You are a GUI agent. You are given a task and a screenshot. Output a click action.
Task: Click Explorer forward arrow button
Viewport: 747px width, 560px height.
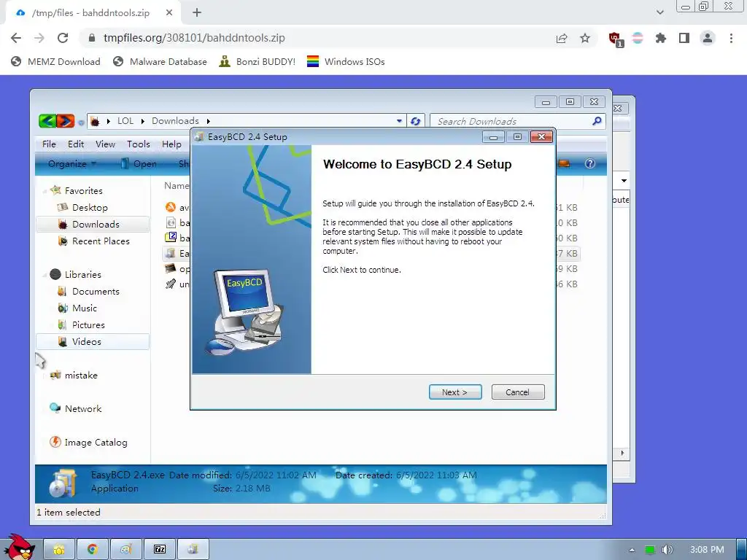(x=66, y=121)
